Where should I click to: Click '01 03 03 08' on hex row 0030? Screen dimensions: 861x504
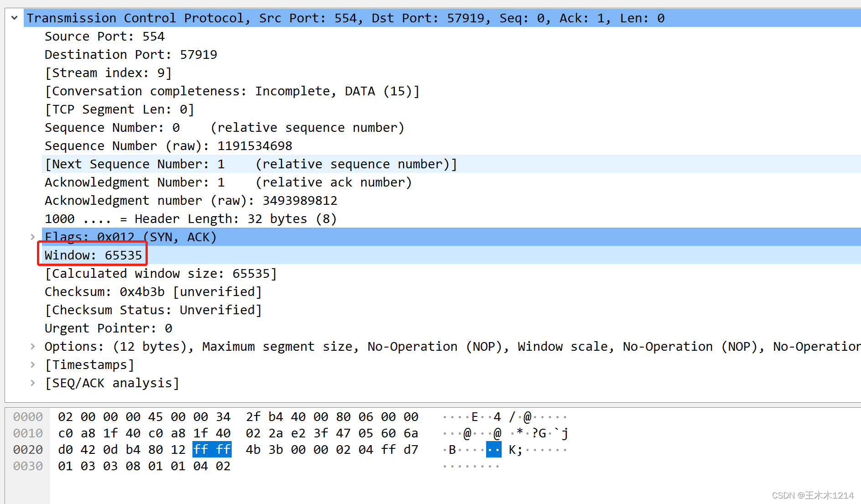click(99, 466)
